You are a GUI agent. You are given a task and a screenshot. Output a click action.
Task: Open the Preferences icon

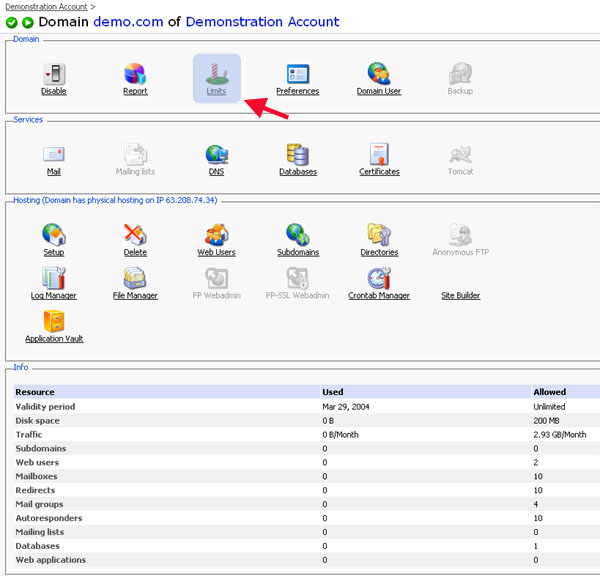point(298,74)
